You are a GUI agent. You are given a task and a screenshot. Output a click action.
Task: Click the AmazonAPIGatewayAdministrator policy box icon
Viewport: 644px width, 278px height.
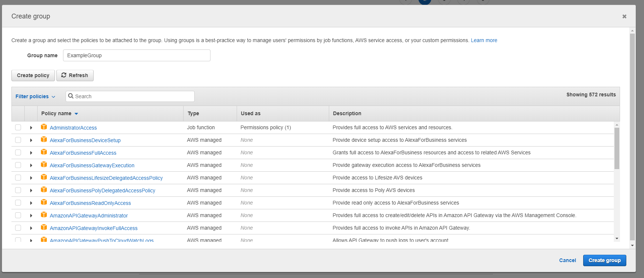click(44, 215)
